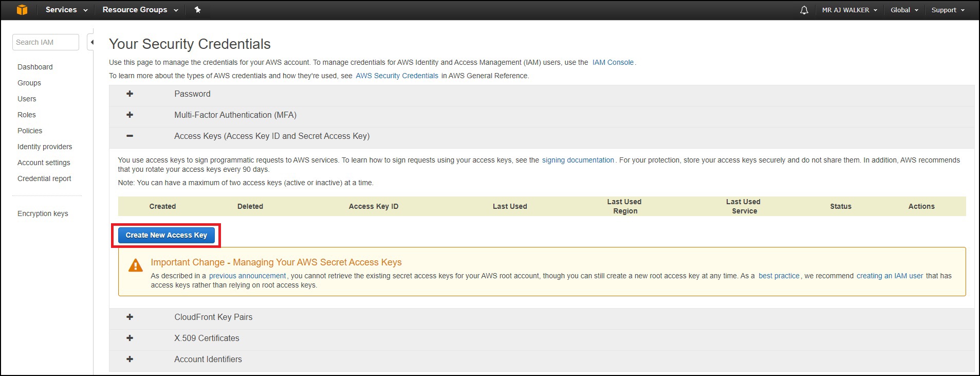Viewport: 980px width, 376px height.
Task: Click the Last Used Service column header
Action: [x=744, y=206]
